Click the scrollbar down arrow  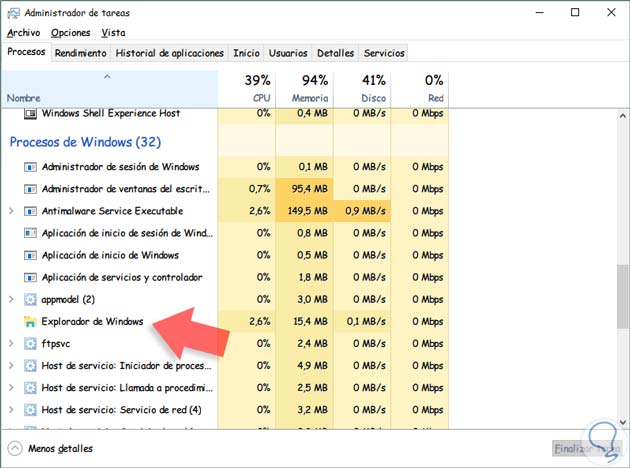(623, 422)
